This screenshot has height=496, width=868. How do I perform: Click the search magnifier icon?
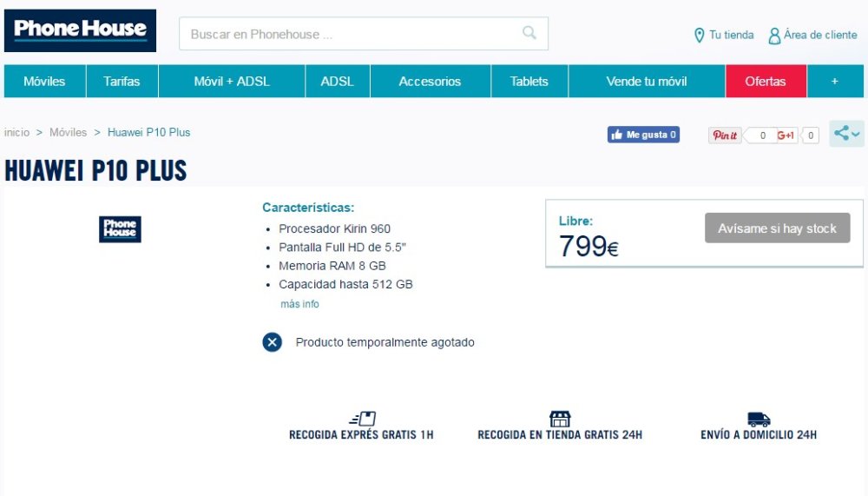coord(529,33)
